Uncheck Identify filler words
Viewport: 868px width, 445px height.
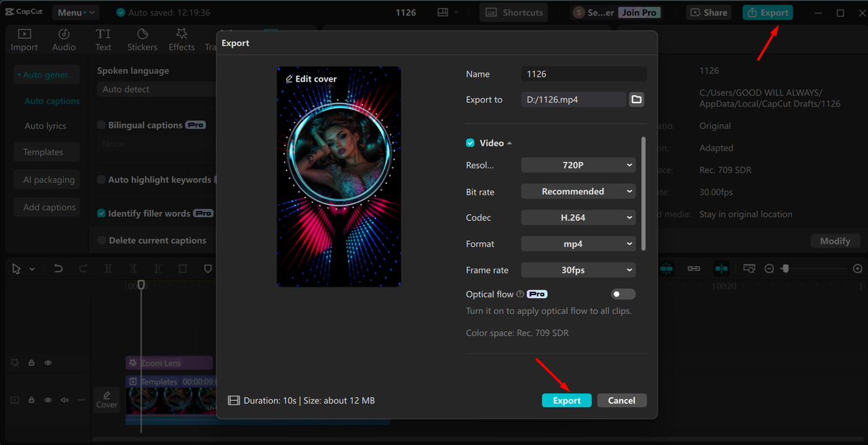(101, 213)
